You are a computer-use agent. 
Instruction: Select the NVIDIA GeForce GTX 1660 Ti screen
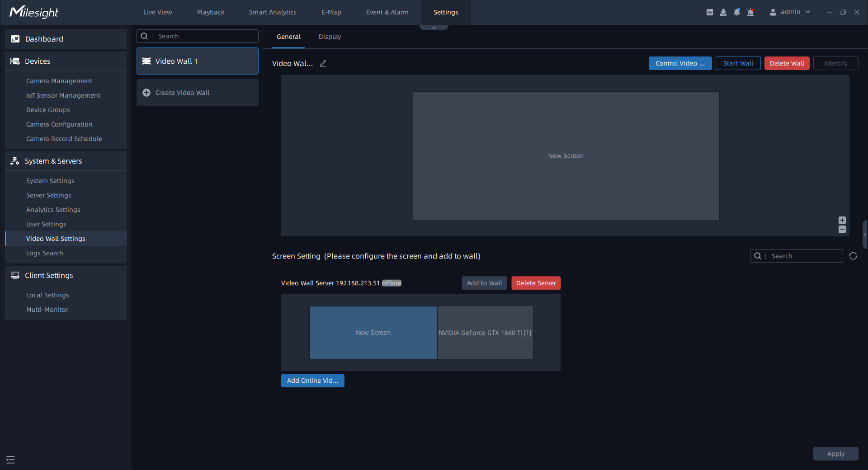[x=485, y=333]
